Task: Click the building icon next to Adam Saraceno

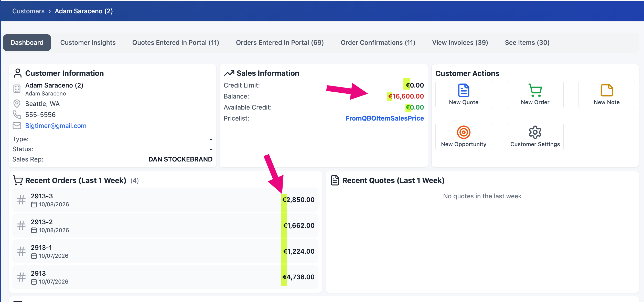Action: point(17,89)
